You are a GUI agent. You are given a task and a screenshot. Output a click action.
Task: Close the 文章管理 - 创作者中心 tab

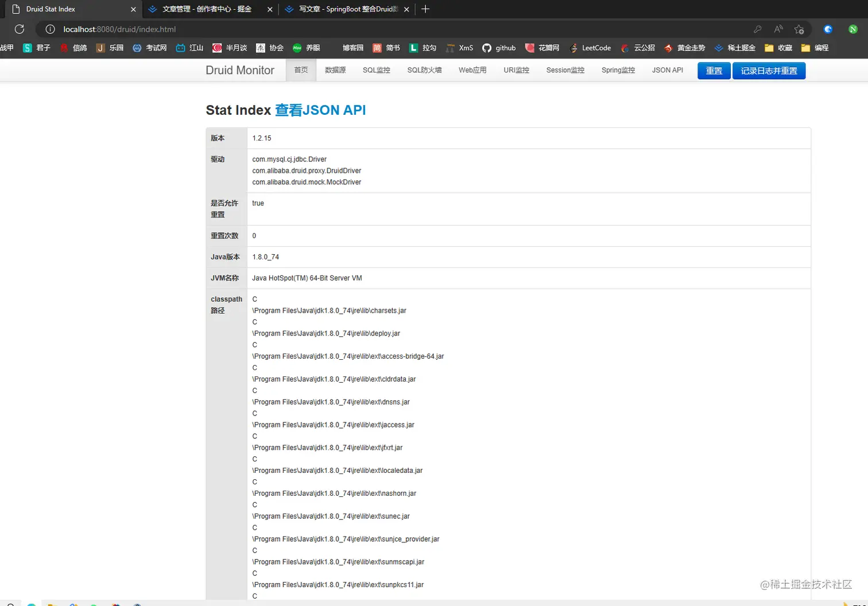click(x=270, y=9)
